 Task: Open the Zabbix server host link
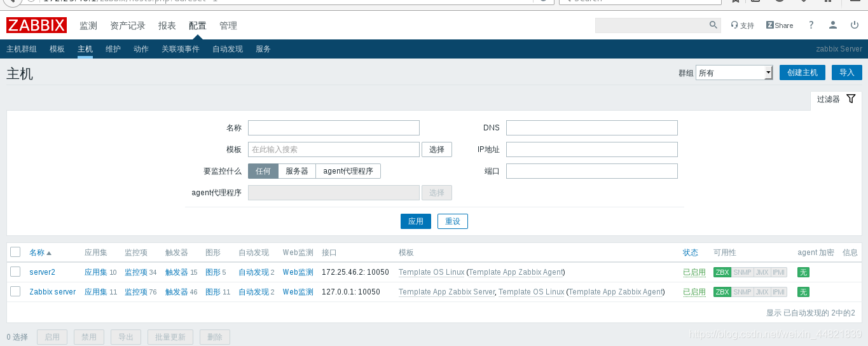pyautogui.click(x=52, y=292)
